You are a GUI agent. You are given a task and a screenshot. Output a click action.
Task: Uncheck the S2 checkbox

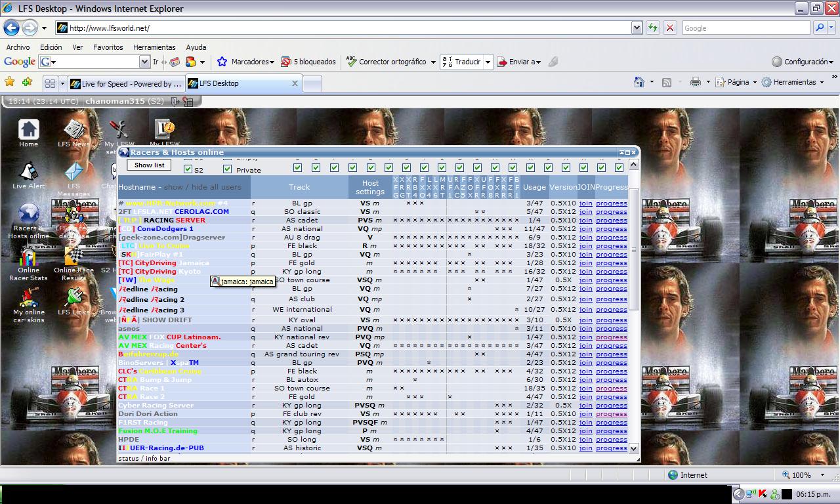click(188, 169)
